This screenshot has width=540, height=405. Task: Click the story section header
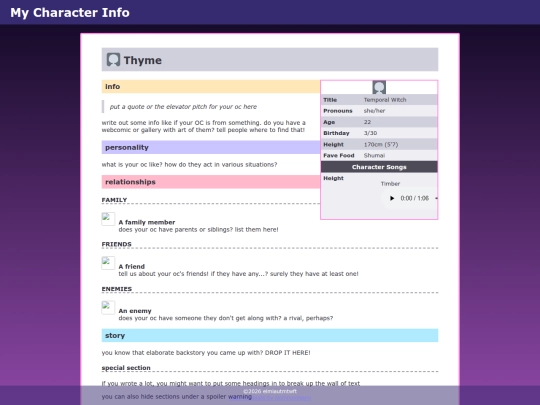point(270,335)
